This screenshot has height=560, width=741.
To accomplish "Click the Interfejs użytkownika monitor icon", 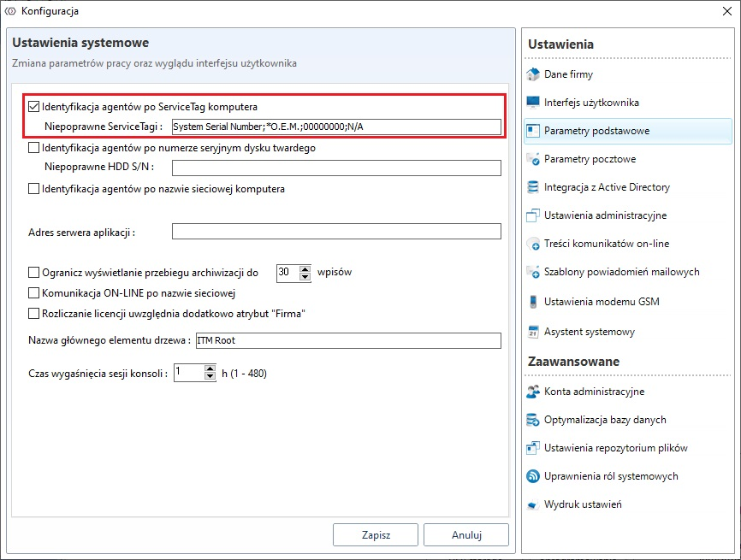I will pos(533,103).
